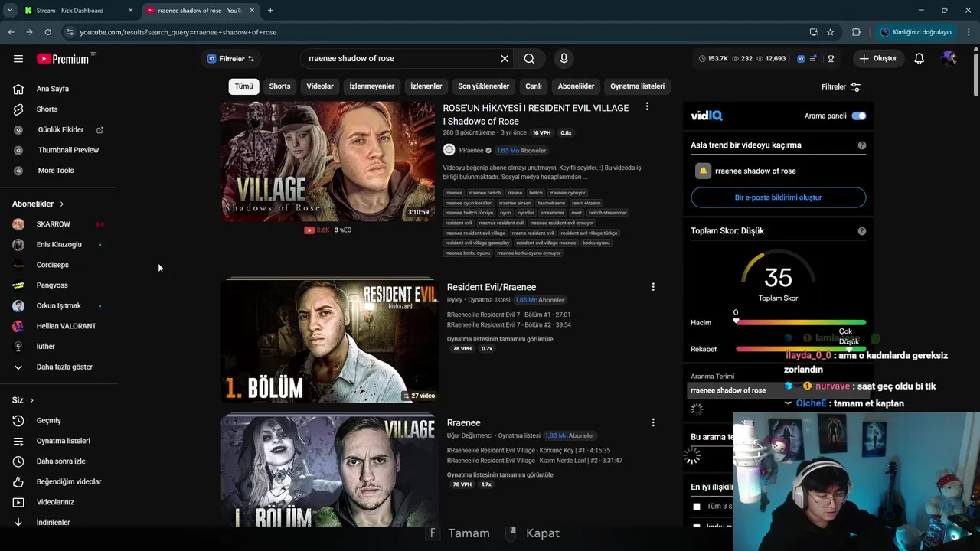
Task: Click the Rekabet competition slider
Action: pos(801,349)
